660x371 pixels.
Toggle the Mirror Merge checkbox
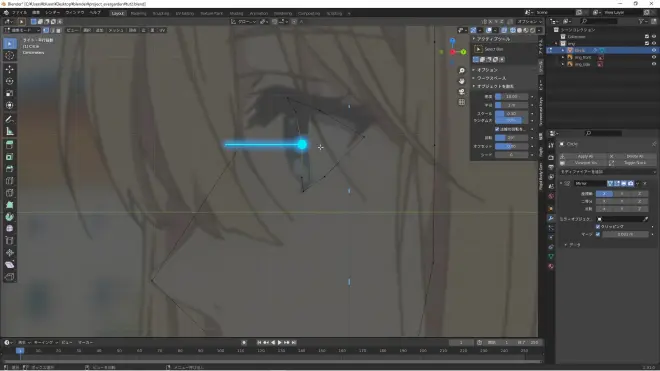click(598, 234)
